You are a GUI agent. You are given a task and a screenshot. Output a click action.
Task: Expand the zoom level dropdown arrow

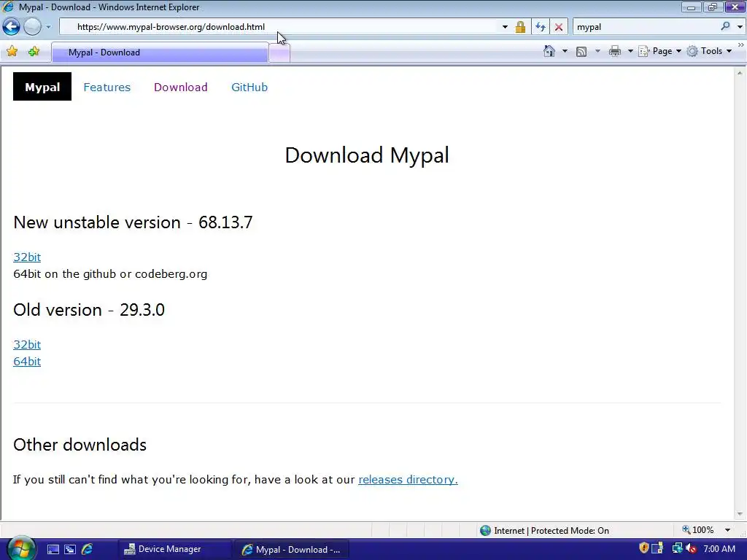click(x=727, y=530)
